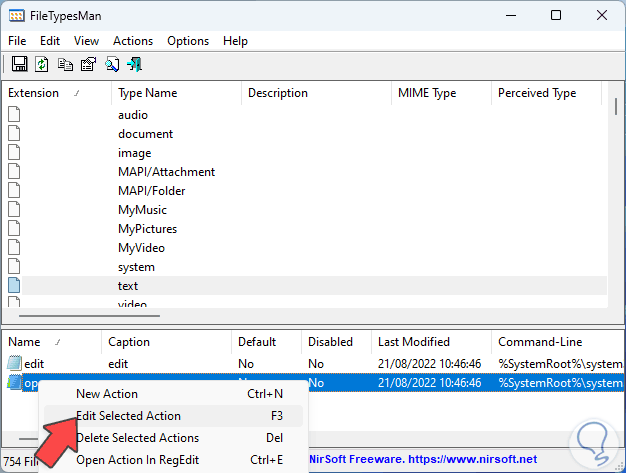626x473 pixels.
Task: Click the Refresh toolbar icon
Action: coord(42,65)
